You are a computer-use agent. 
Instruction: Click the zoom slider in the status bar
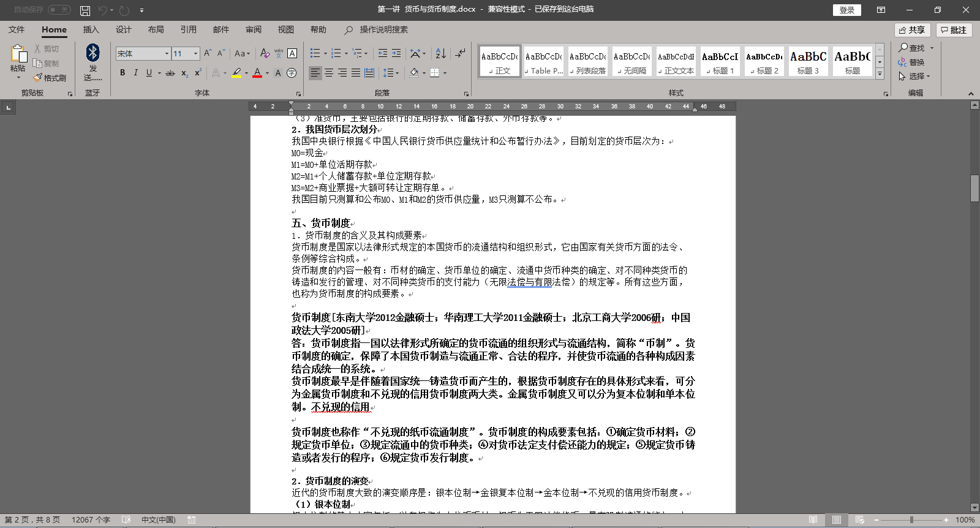click(x=911, y=520)
